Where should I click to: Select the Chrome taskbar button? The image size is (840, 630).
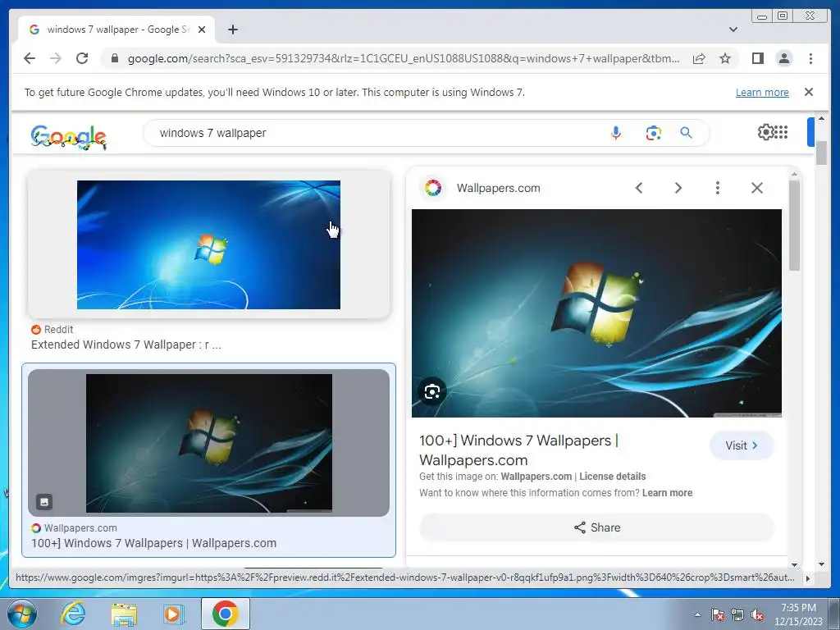pyautogui.click(x=226, y=614)
